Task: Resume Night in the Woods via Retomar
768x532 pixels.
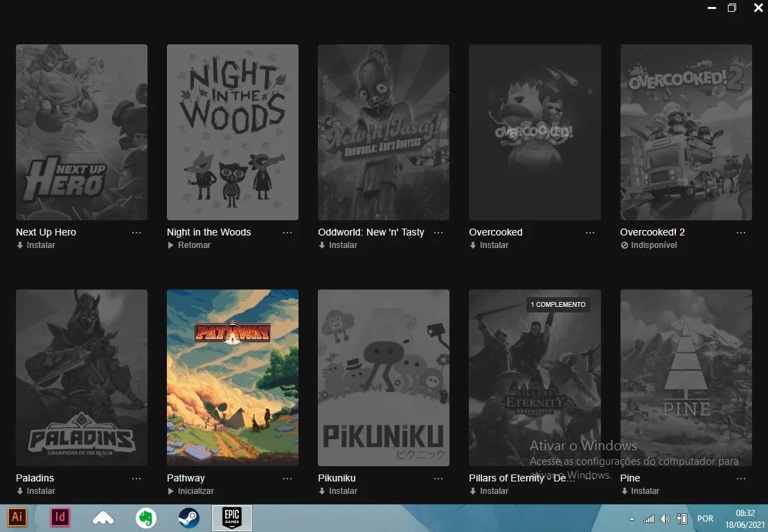Action: point(189,245)
